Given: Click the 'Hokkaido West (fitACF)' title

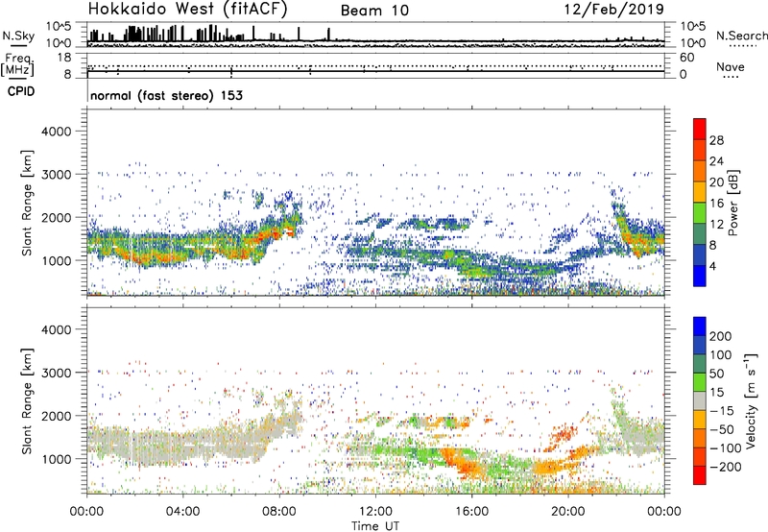Looking at the screenshot, I should (187, 9).
